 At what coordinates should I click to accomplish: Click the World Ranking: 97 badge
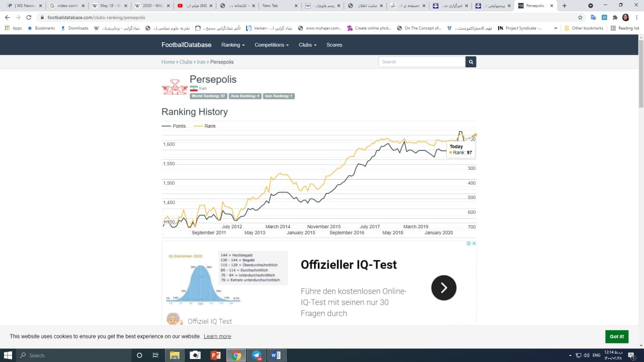point(208,96)
